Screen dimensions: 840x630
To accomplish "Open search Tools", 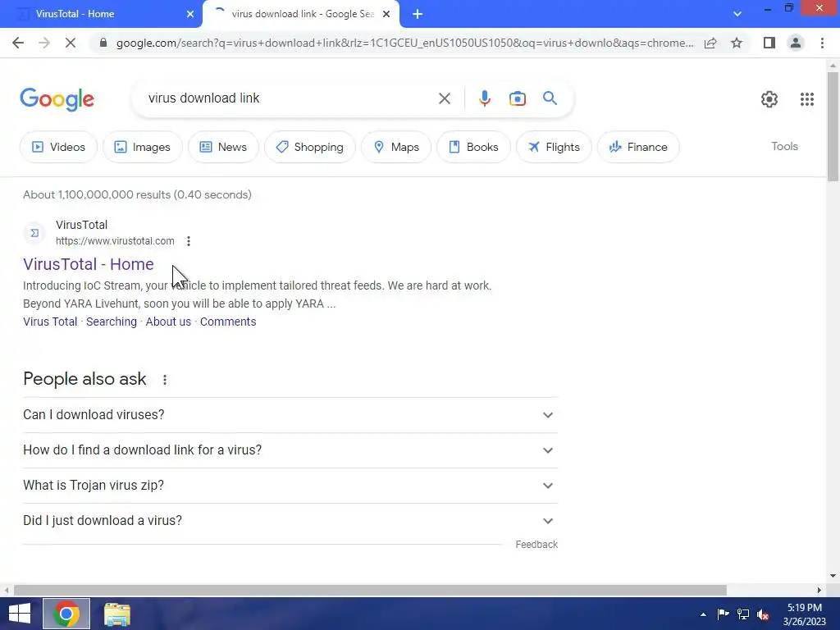I will pos(784,146).
